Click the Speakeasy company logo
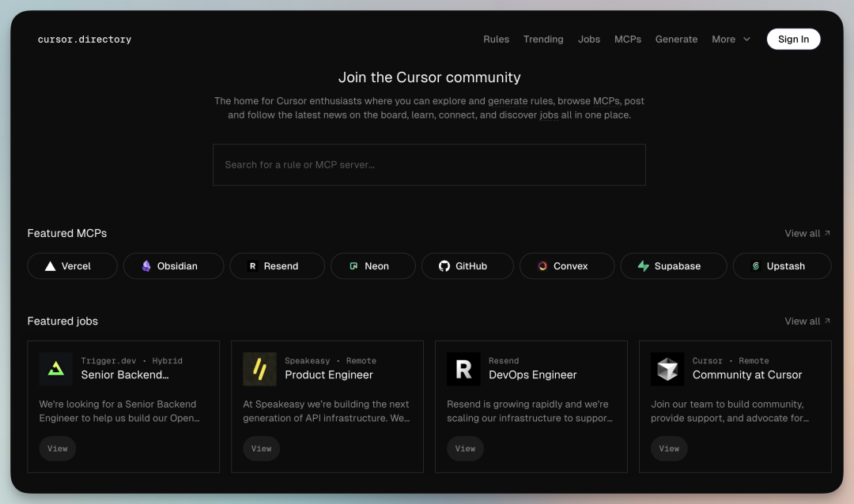Viewport: 854px width, 504px height. click(260, 369)
